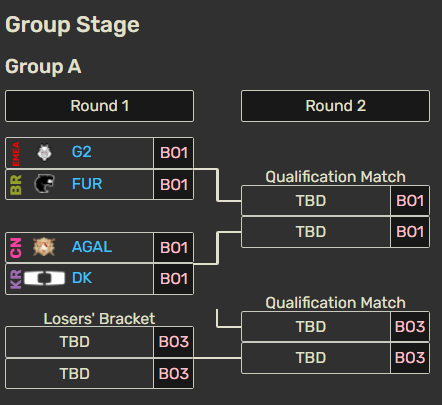Screen dimensions: 442x405
Task: Click top TBD slot in BO1 Qualification Match
Action: click(316, 201)
